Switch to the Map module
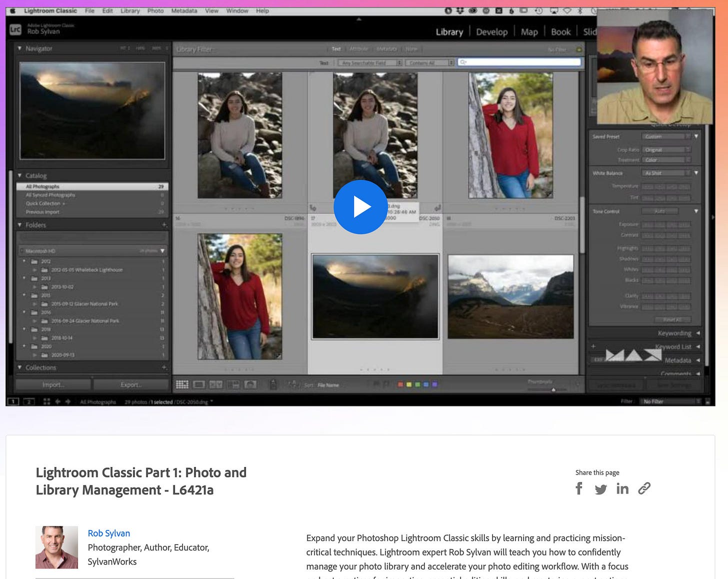Screen dimensions: 728x579 click(529, 32)
